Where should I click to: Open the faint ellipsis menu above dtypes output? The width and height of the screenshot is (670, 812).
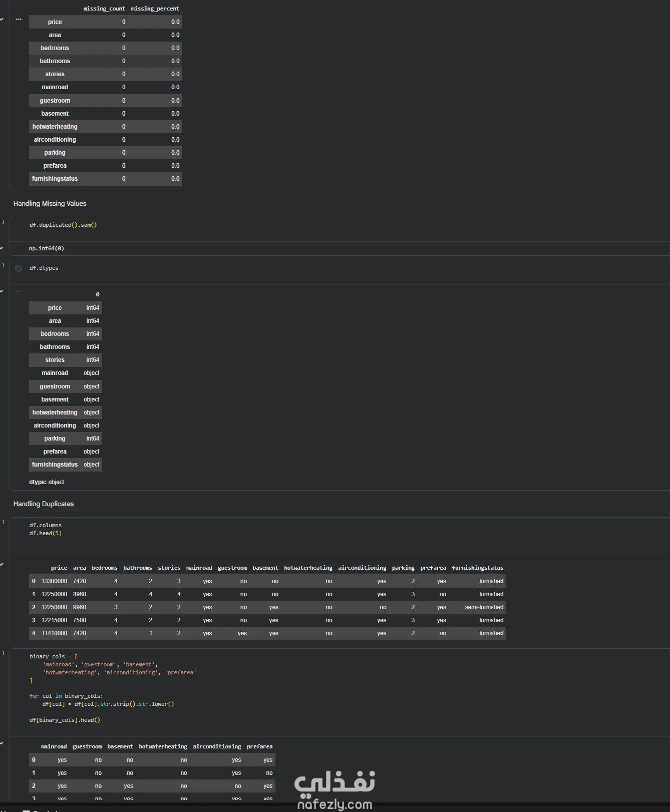click(19, 291)
